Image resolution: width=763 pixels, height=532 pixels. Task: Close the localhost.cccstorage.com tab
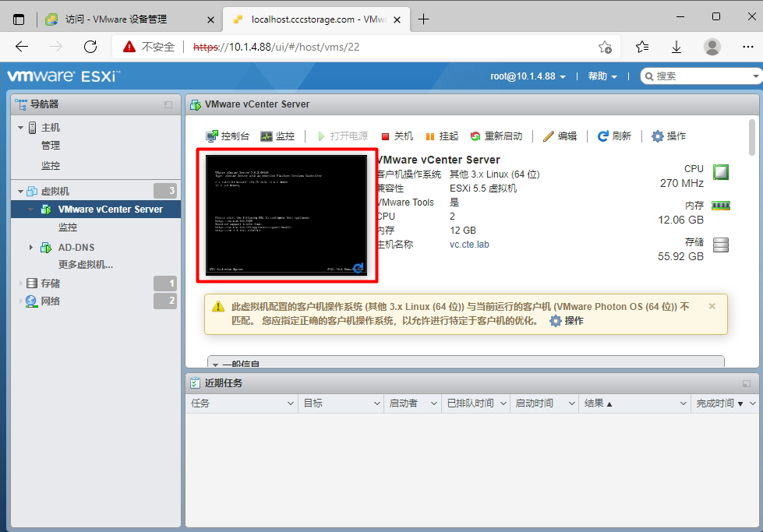point(397,20)
